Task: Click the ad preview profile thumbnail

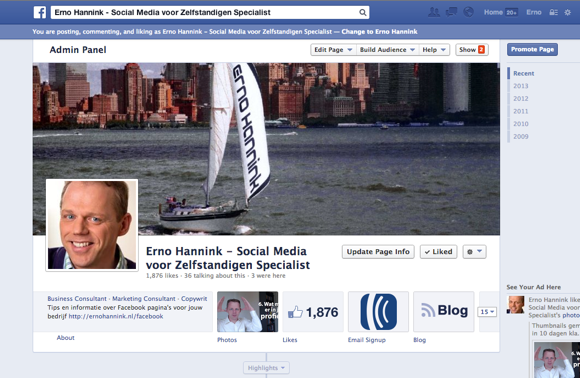Action: (516, 304)
